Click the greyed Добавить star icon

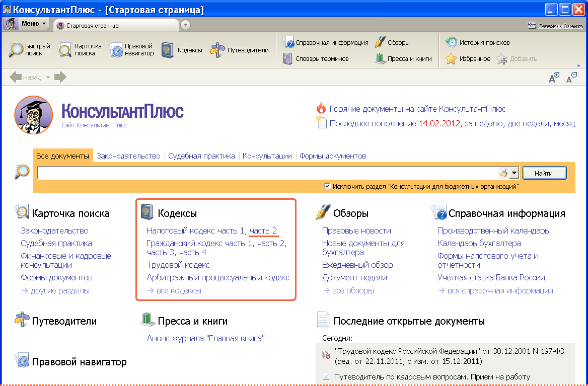pyautogui.click(x=501, y=59)
